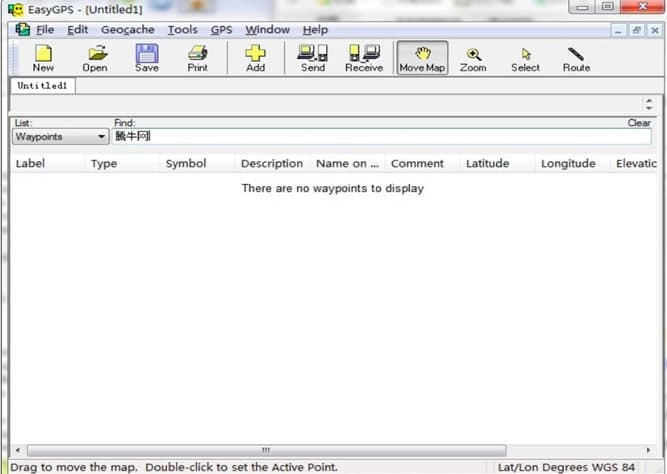This screenshot has width=667, height=474.
Task: Pick the Route tool
Action: [576, 58]
